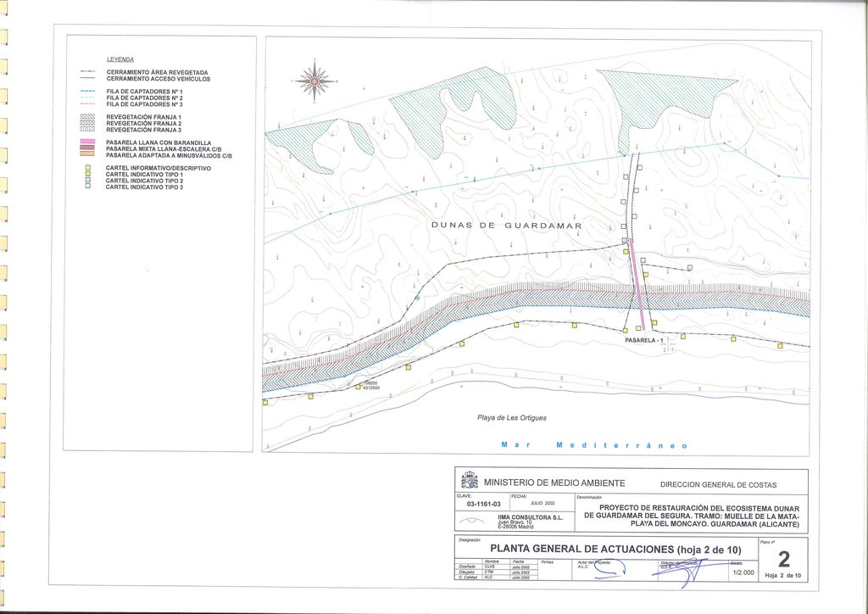Click the LEYENDA heading
Viewport: 868px width, 614px height.
coord(120,60)
